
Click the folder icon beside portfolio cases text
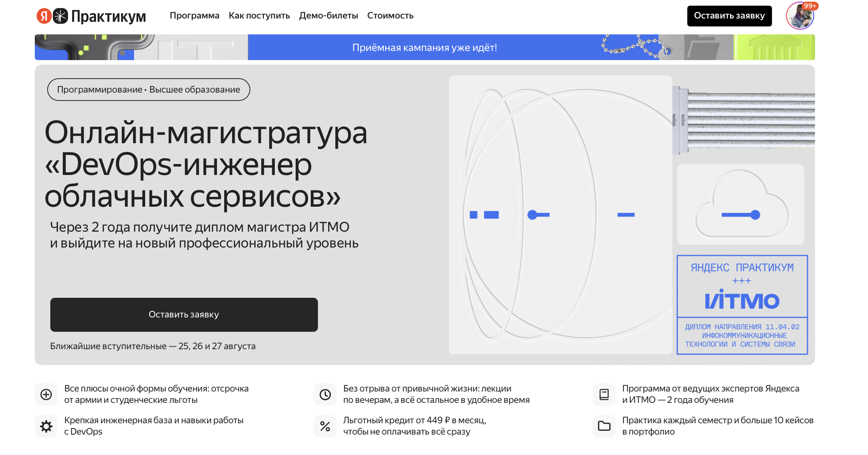point(604,426)
